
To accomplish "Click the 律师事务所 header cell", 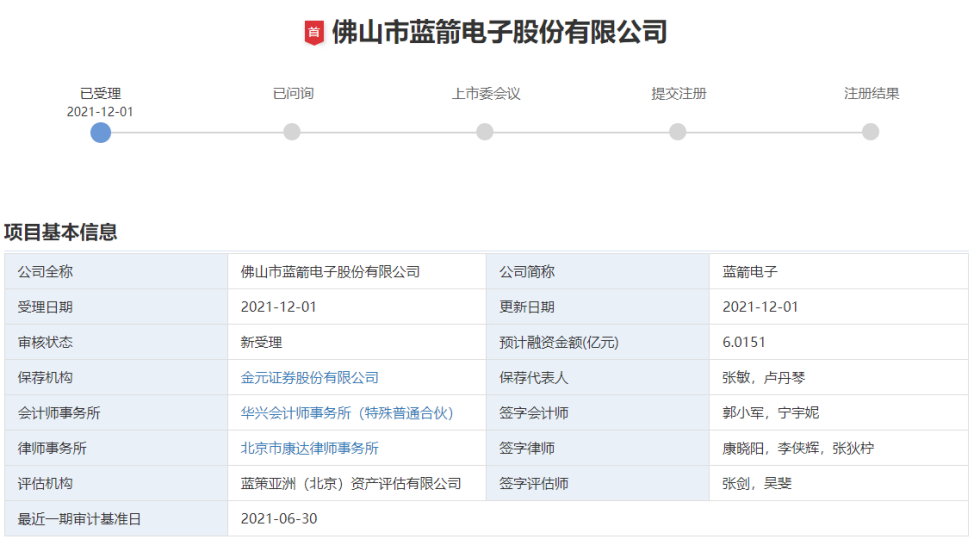I will [x=116, y=448].
